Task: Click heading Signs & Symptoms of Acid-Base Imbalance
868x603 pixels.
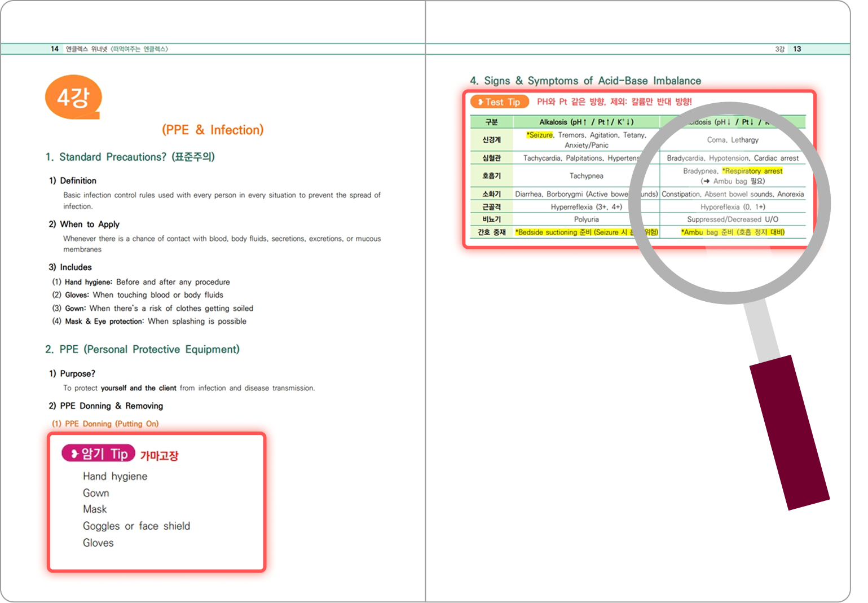Action: 585,81
